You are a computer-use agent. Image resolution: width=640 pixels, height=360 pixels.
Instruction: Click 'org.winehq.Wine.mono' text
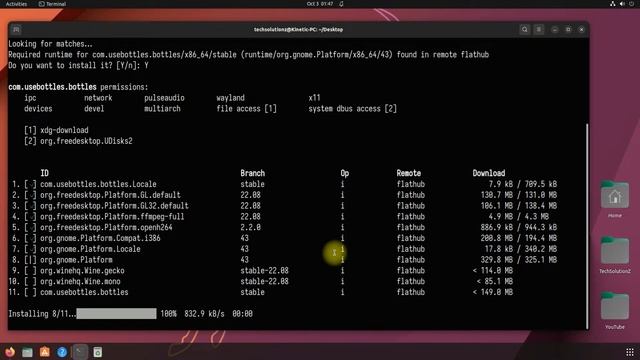click(x=80, y=282)
